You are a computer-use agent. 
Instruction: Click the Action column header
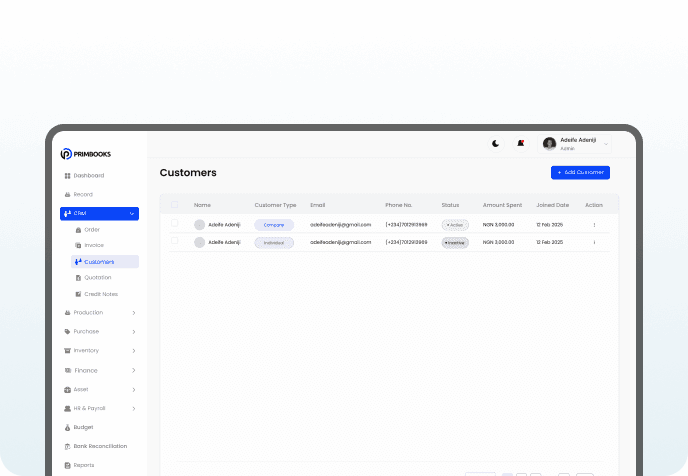click(x=594, y=205)
